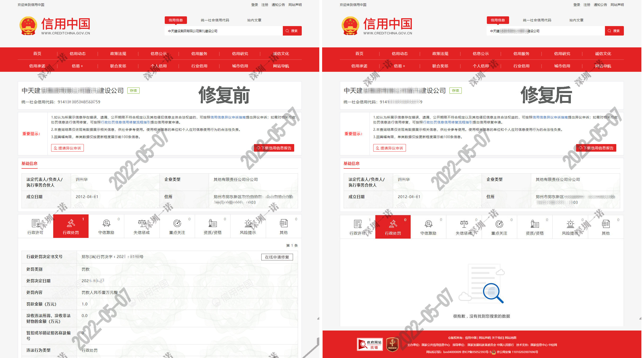Select 站内文章 search tab in right panel
Screen dimensions: 644x358
[x=576, y=20]
